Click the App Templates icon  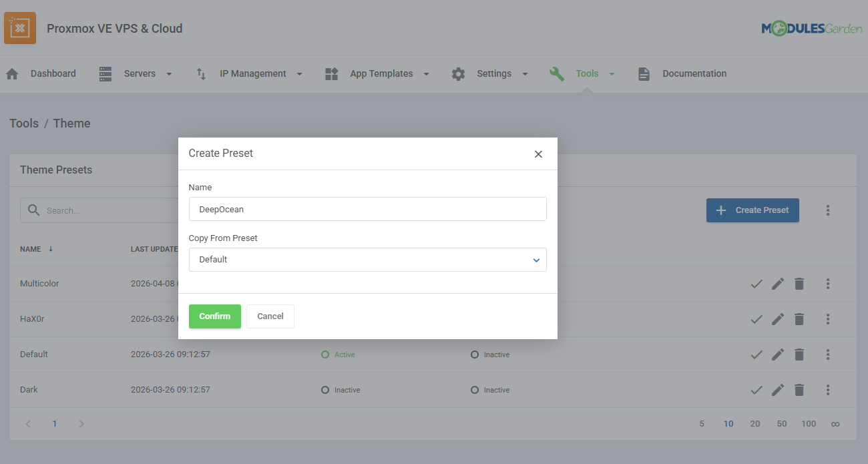click(332, 74)
